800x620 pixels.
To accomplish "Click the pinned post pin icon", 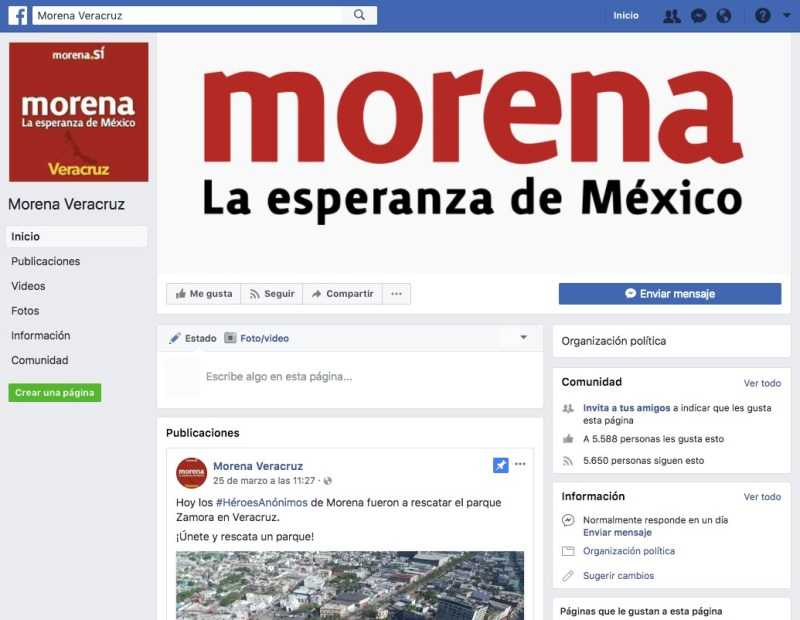I will (x=501, y=465).
